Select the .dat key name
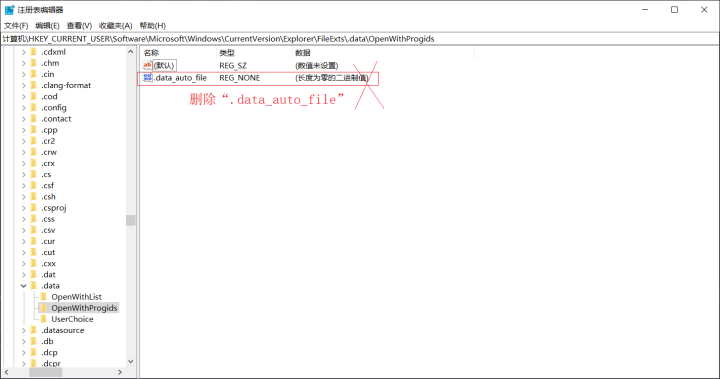The image size is (720, 379). click(48, 275)
